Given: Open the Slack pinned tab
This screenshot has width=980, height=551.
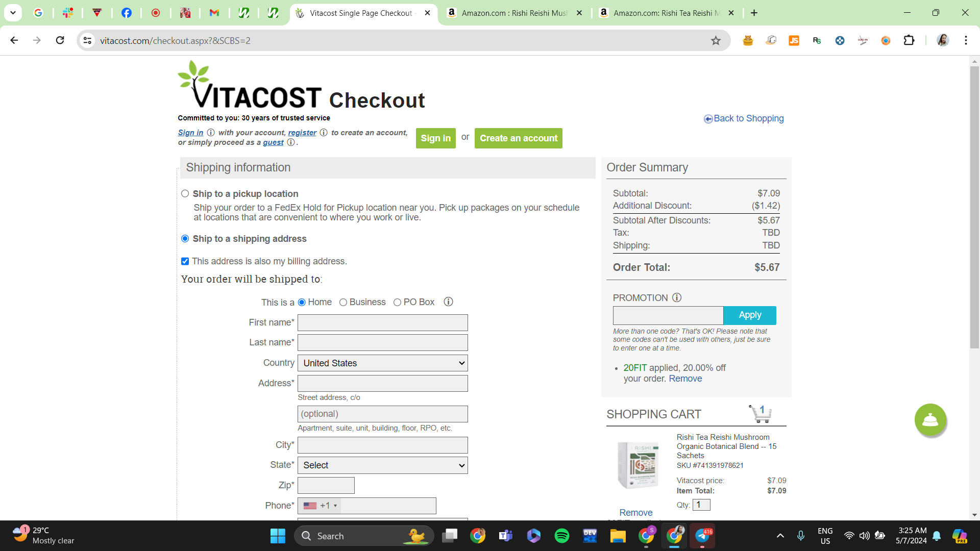Looking at the screenshot, I should (67, 13).
